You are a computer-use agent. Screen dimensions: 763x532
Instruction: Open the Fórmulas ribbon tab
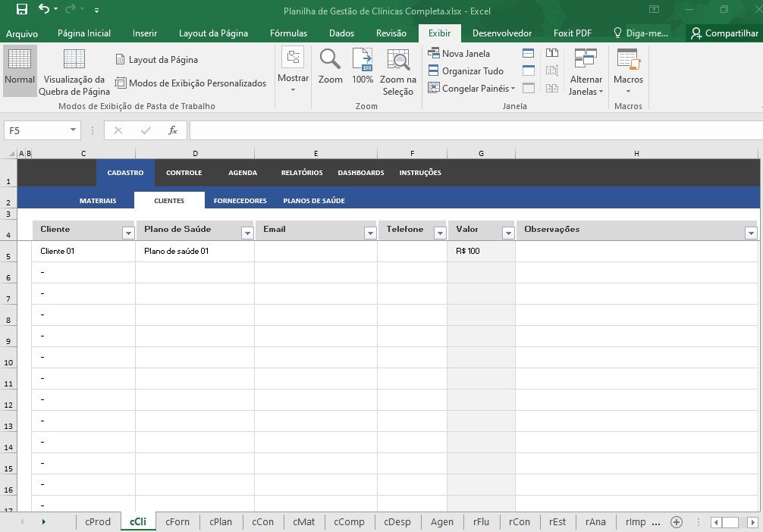point(288,33)
